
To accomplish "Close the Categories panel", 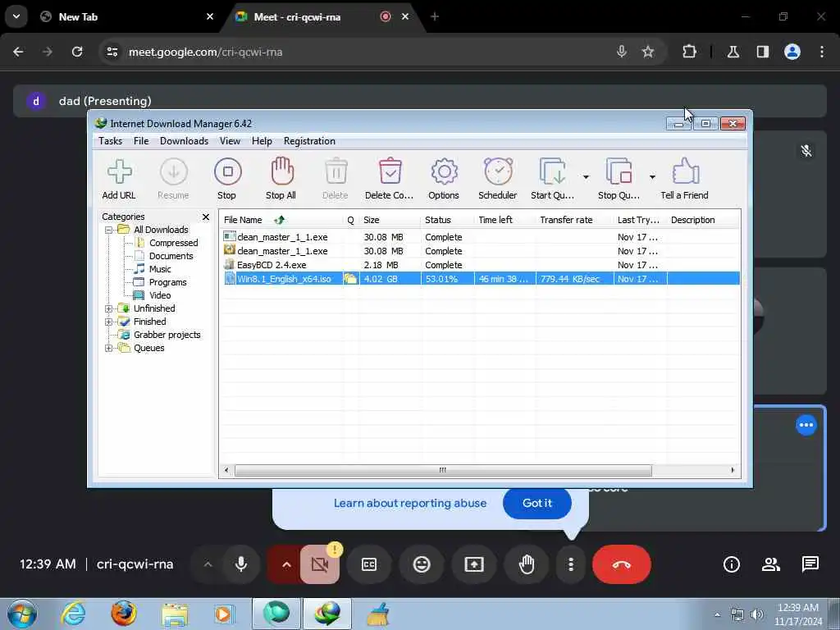I will tap(206, 217).
